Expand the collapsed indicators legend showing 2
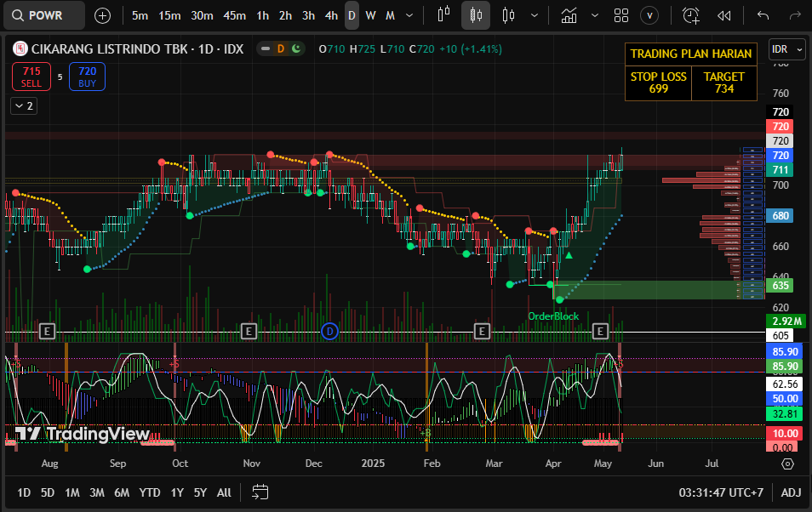The image size is (812, 512). pyautogui.click(x=23, y=105)
